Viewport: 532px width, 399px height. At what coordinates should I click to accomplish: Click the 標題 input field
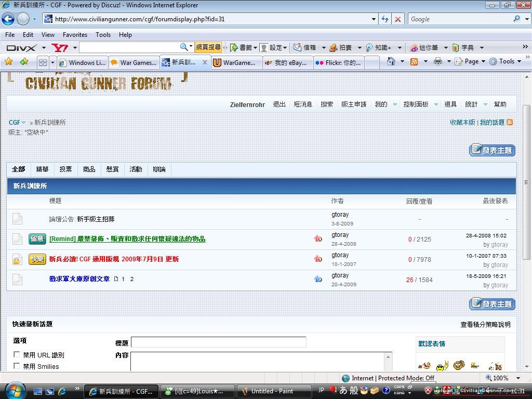218,342
